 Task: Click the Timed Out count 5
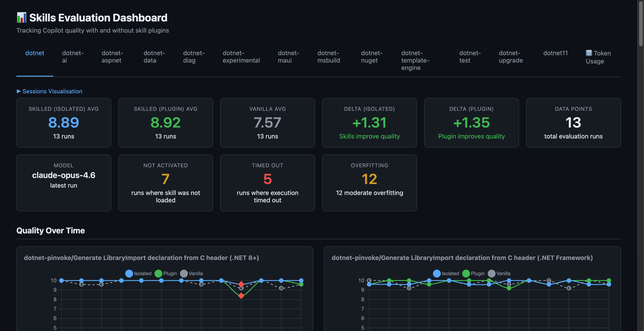[268, 179]
